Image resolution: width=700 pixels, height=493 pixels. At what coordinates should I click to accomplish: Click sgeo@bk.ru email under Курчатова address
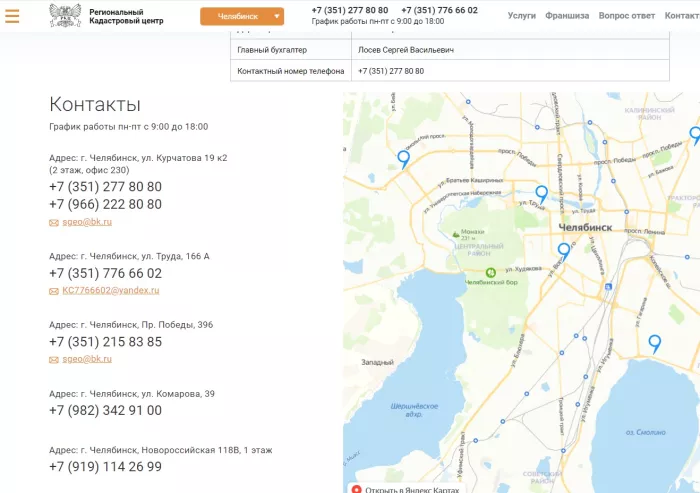pyautogui.click(x=87, y=222)
